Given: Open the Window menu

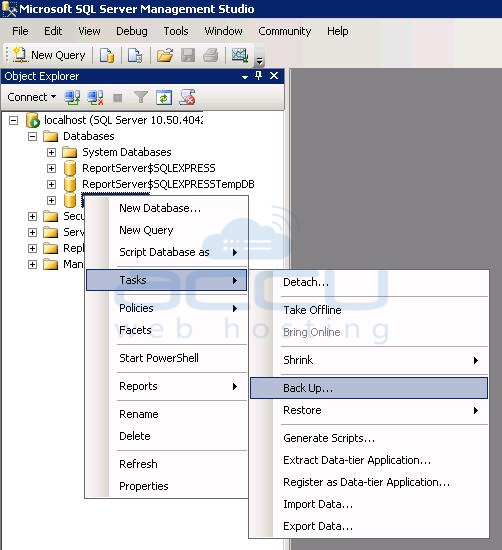Looking at the screenshot, I should coord(223,31).
